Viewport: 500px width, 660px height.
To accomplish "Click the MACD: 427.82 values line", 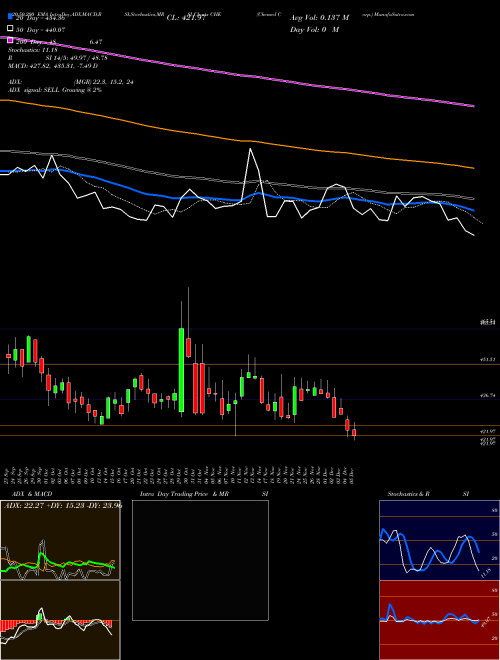I will coord(53,66).
